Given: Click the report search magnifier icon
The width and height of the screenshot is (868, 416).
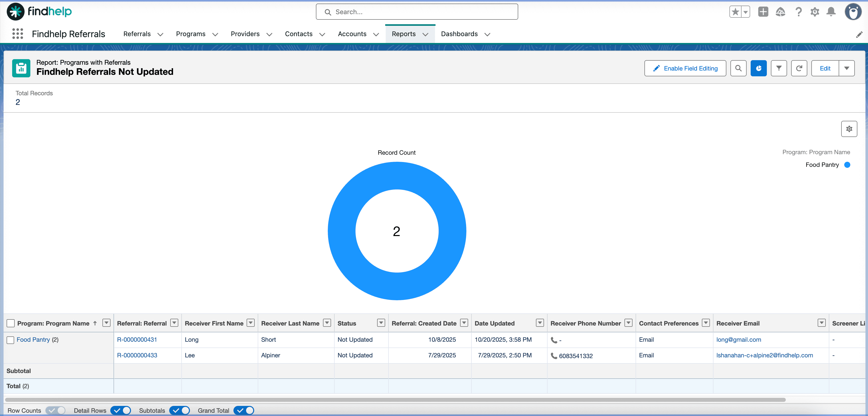Looking at the screenshot, I should (738, 68).
